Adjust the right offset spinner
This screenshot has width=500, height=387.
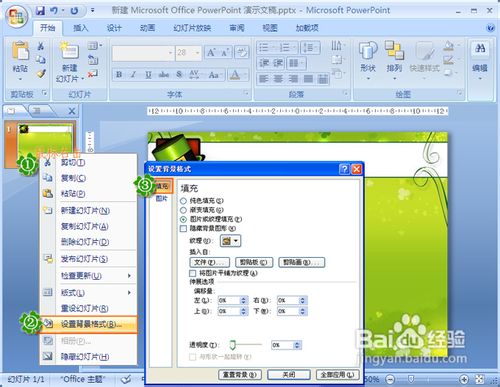point(302,301)
